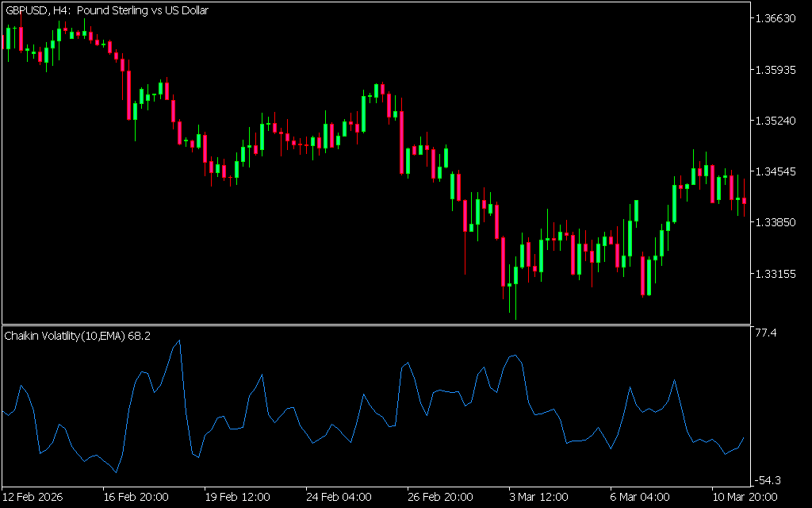
Task: Select the 1.35240 price scale level
Action: (x=777, y=121)
